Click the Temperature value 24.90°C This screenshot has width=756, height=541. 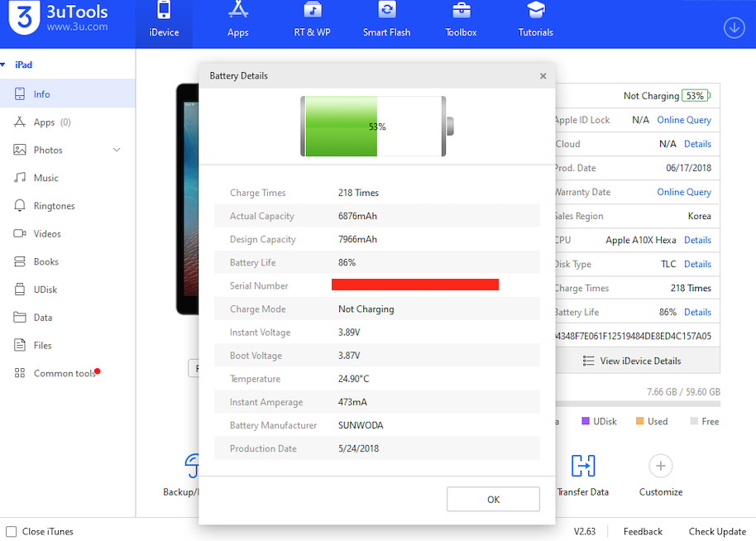tap(353, 379)
